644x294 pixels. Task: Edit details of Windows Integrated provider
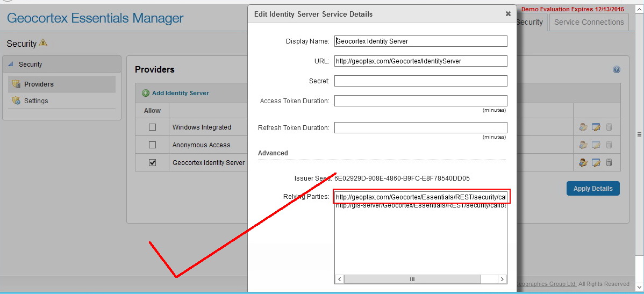pyautogui.click(x=596, y=127)
